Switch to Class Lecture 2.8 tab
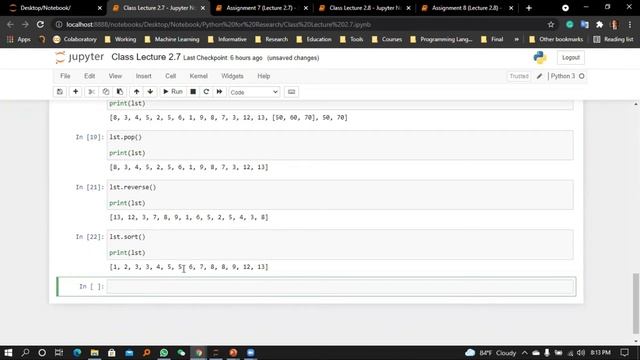 364,8
